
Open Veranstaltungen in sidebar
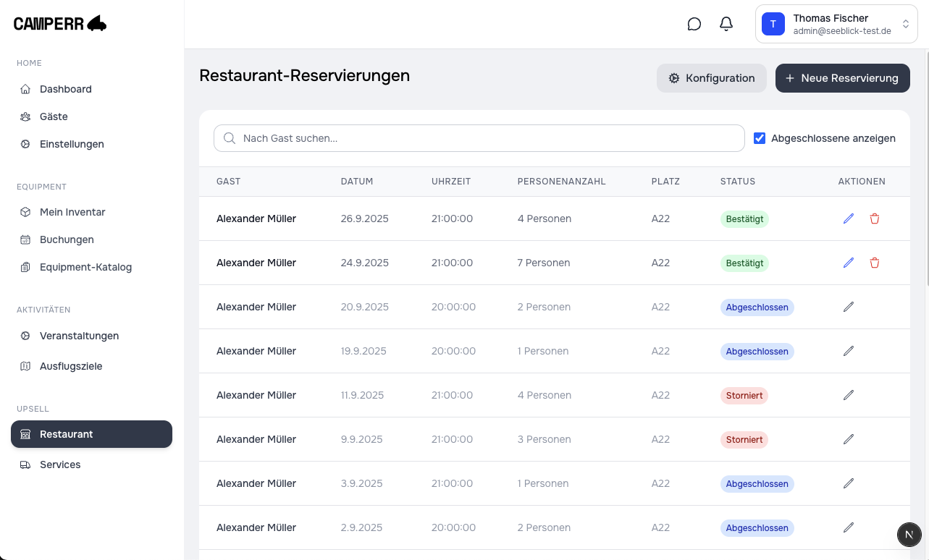coord(79,336)
